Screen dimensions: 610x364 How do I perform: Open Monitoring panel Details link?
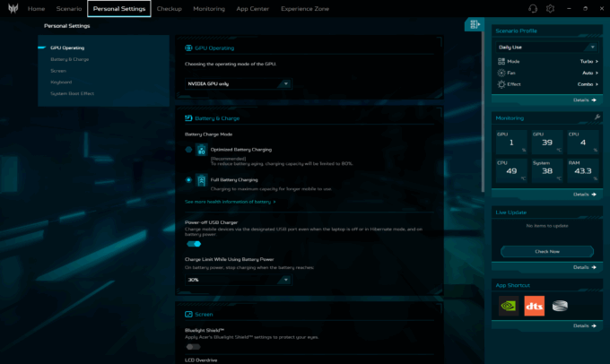[x=585, y=194]
